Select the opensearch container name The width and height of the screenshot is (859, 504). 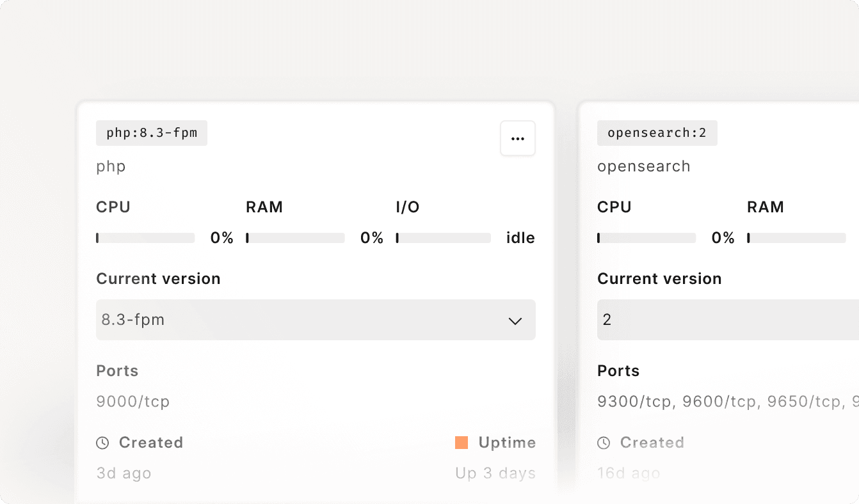pos(644,167)
